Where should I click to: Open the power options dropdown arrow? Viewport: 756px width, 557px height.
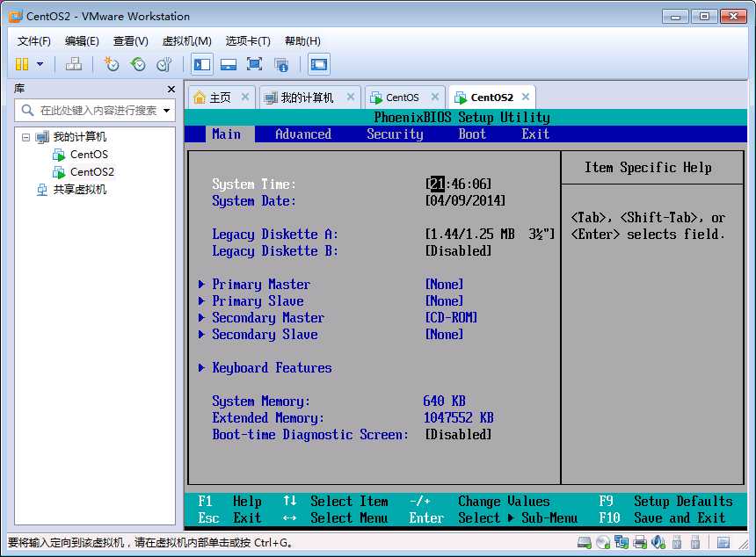click(x=40, y=64)
